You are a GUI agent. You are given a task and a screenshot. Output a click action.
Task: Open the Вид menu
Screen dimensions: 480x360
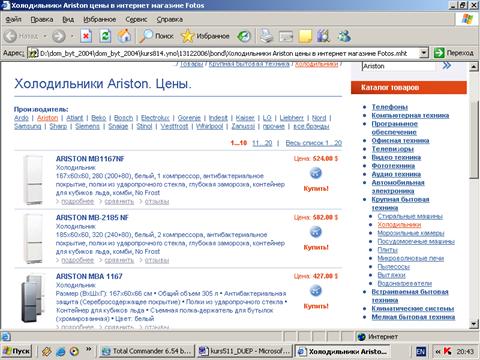[68, 19]
